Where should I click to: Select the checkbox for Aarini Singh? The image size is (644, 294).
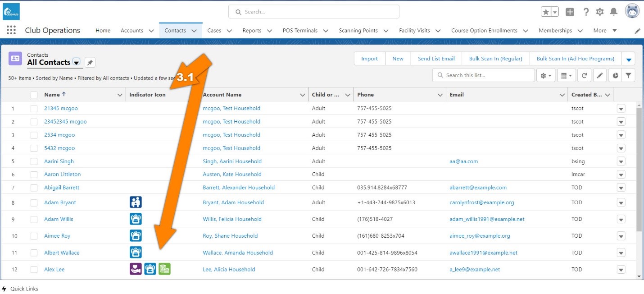point(34,161)
